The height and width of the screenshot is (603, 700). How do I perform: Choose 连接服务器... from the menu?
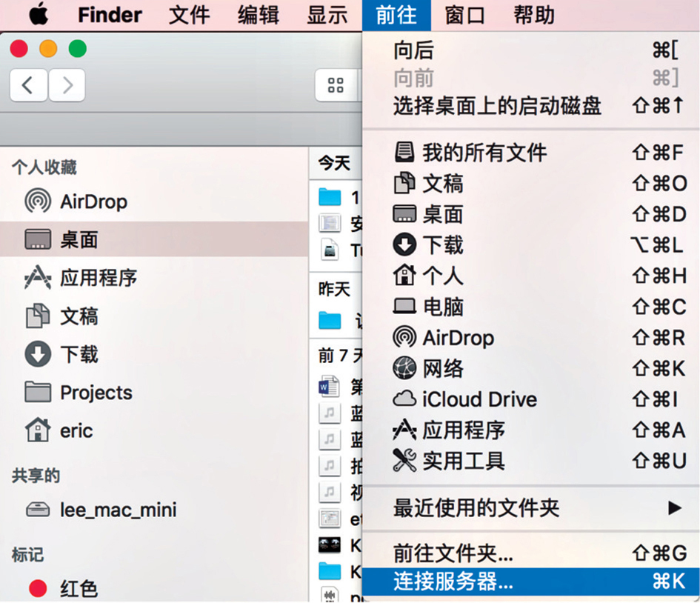(x=453, y=582)
